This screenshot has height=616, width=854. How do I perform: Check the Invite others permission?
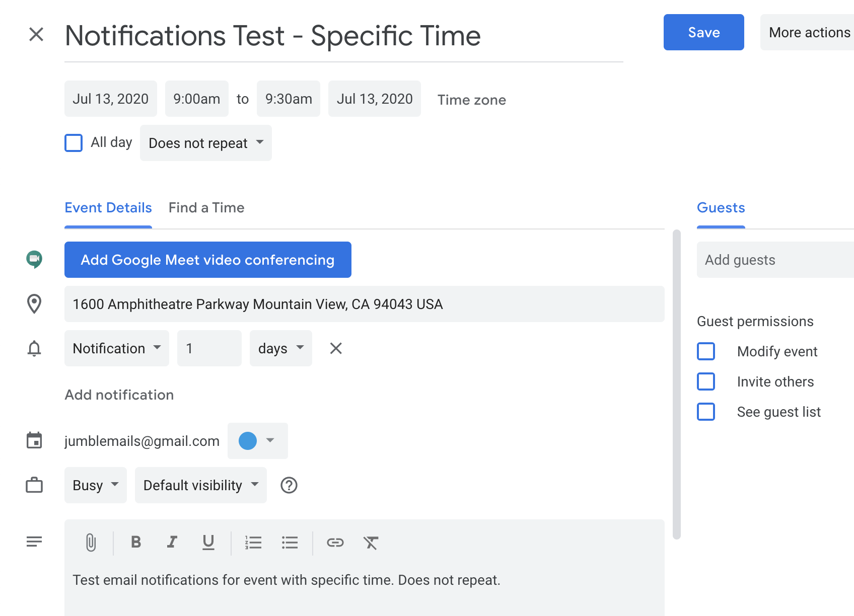(x=706, y=381)
